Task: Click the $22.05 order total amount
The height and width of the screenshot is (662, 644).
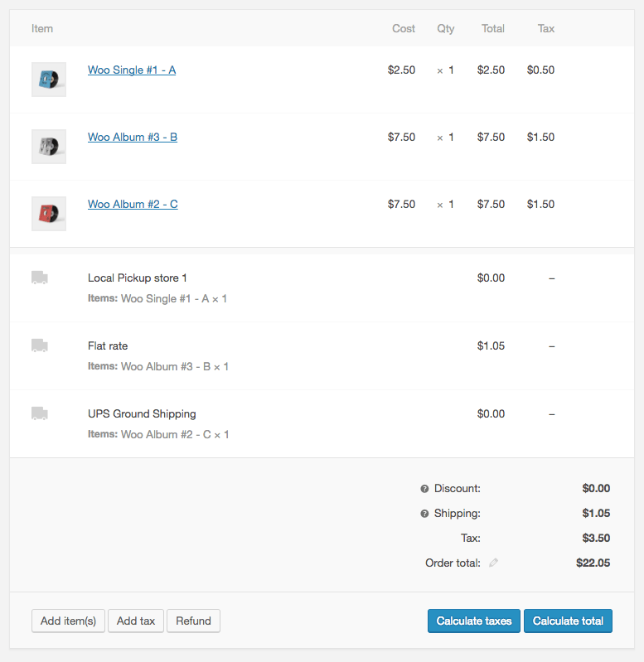Action: pyautogui.click(x=593, y=563)
